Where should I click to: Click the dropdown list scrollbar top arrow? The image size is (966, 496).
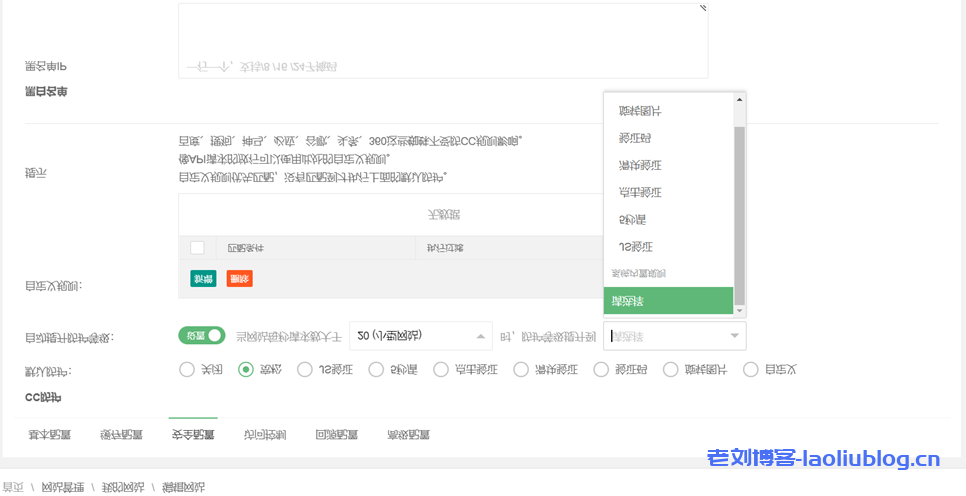point(740,99)
